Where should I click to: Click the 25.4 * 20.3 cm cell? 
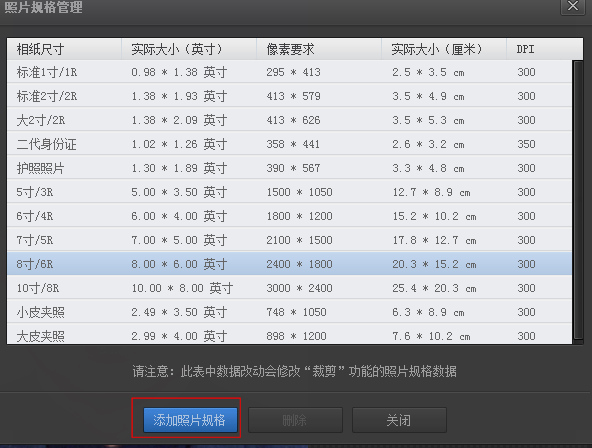coord(434,288)
